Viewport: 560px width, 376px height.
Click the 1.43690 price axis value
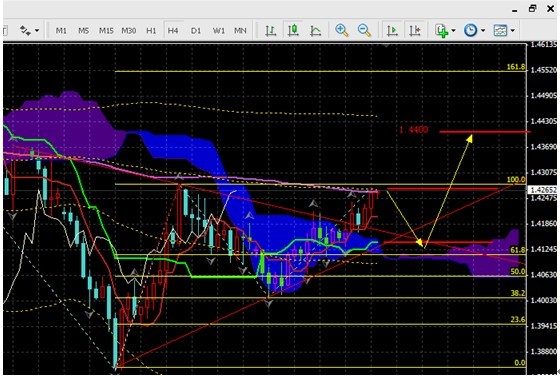click(544, 147)
